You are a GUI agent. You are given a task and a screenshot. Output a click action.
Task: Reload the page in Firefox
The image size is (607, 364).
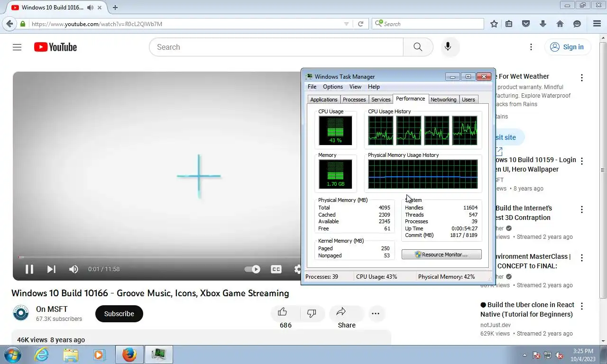click(x=360, y=24)
